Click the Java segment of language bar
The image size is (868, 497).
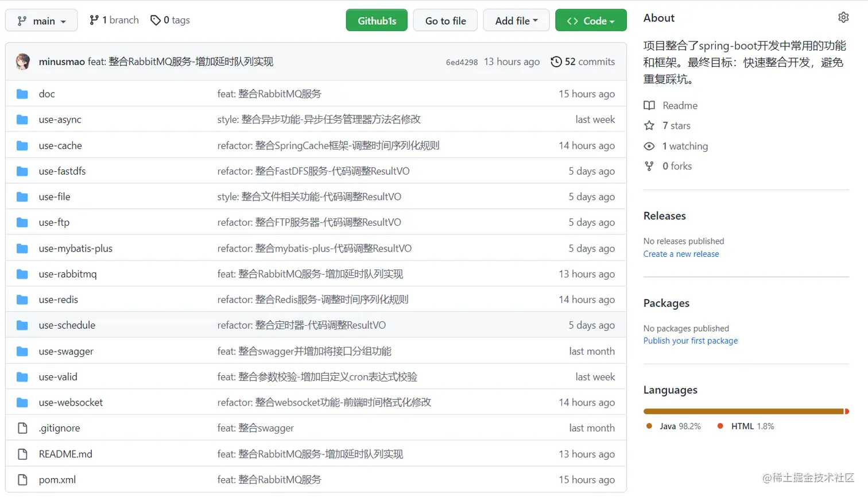(743, 411)
